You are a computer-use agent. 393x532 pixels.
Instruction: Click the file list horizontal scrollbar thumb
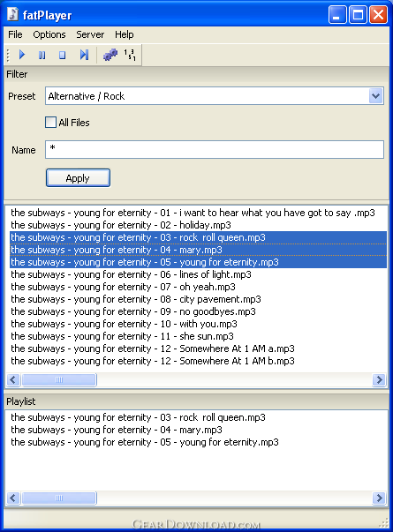59,379
